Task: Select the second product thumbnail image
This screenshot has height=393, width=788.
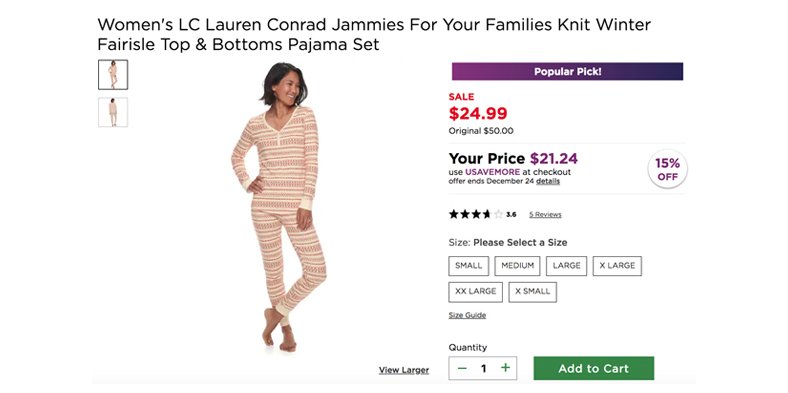Action: 113,112
